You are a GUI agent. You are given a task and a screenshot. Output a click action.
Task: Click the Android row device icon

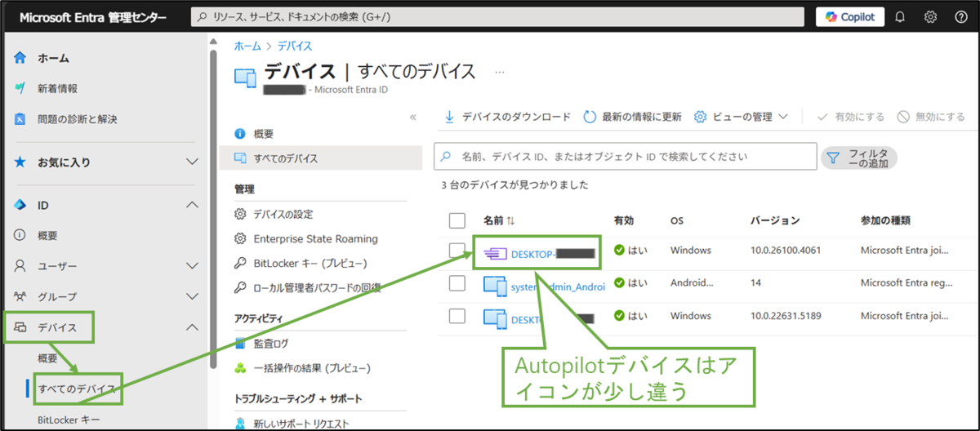(x=495, y=287)
